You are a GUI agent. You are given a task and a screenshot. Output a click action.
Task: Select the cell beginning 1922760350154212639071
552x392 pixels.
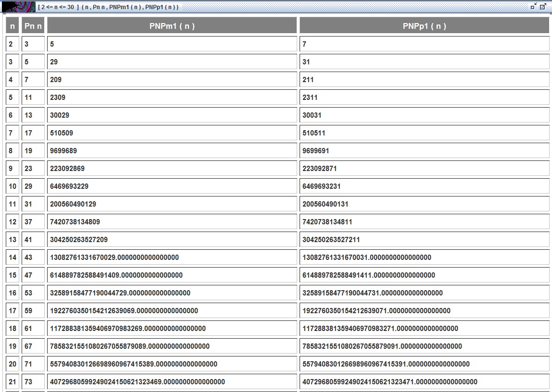pyautogui.click(x=424, y=310)
